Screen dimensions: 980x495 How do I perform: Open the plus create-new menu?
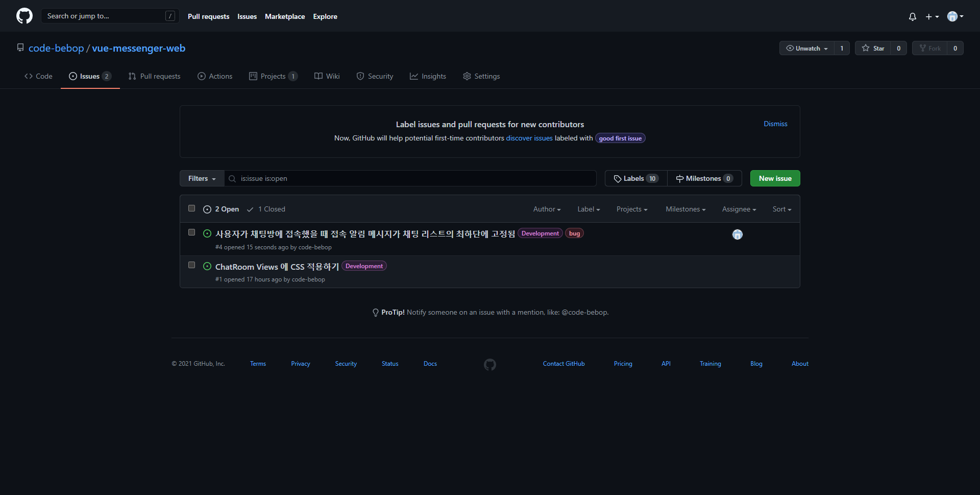[x=932, y=16]
